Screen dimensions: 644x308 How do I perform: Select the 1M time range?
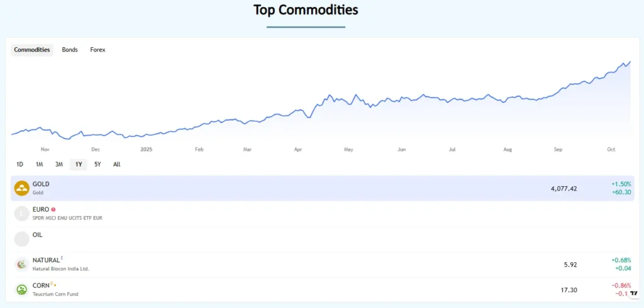39,165
